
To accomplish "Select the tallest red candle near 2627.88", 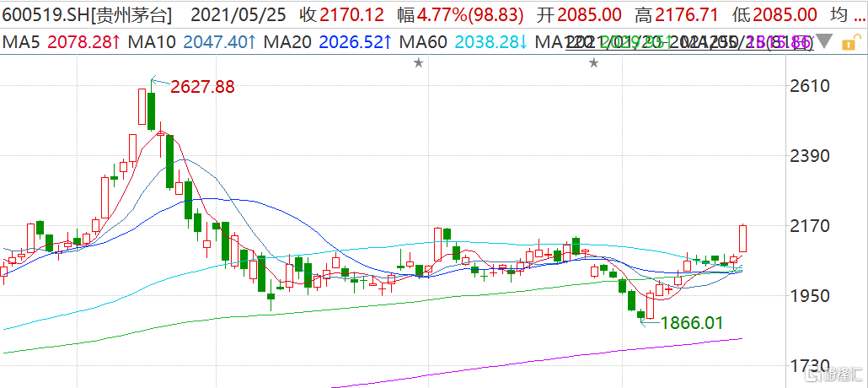I will click(142, 106).
